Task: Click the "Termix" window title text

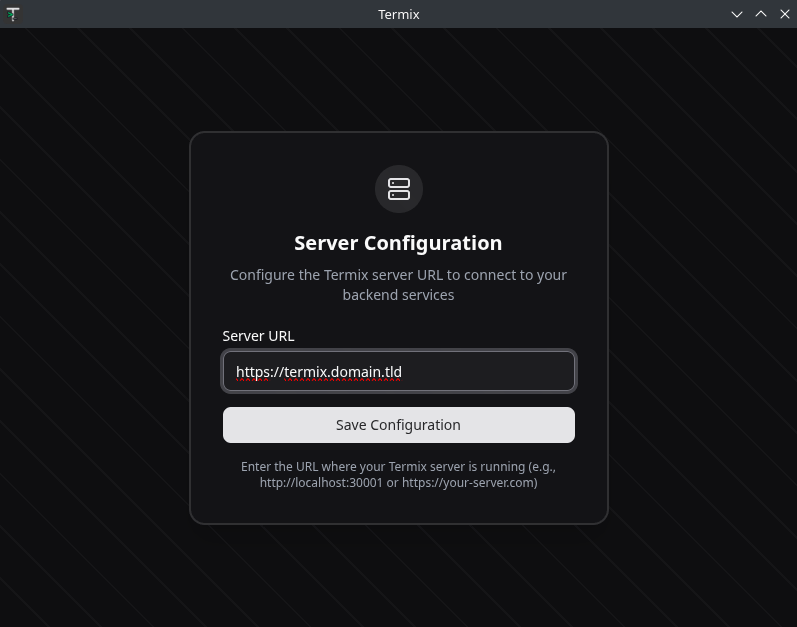Action: pos(398,14)
